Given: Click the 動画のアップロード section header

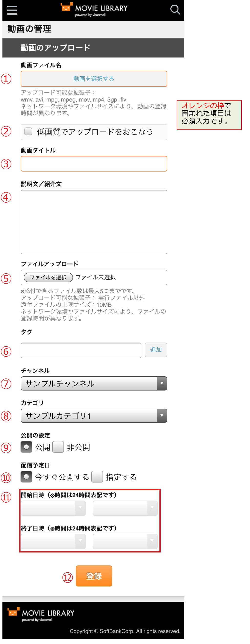Looking at the screenshot, I should 93,48.
